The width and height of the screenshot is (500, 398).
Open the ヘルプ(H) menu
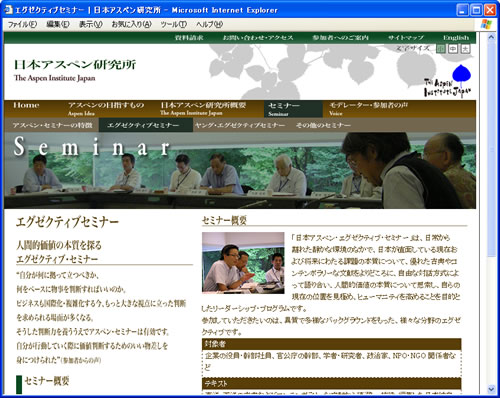pos(209,24)
